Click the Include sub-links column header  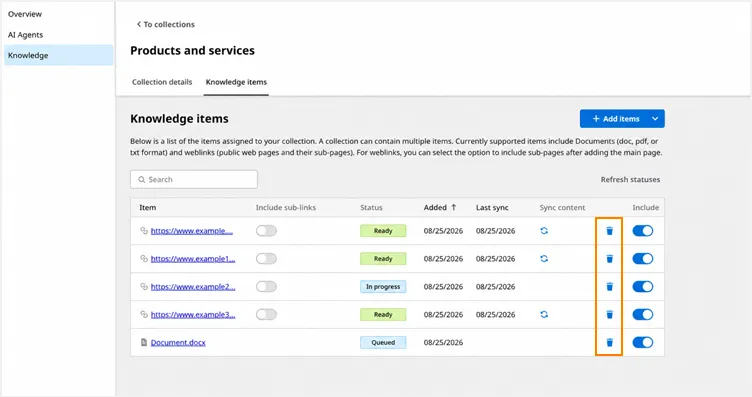286,208
